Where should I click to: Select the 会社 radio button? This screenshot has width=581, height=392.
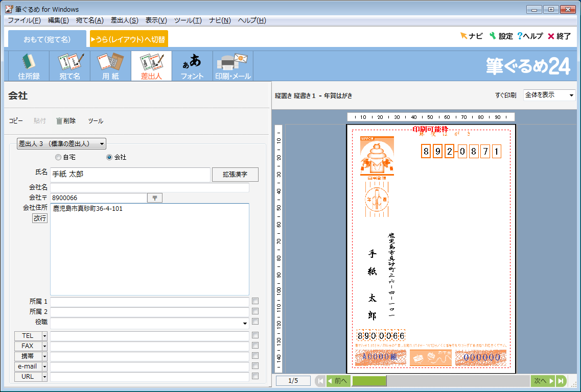[x=109, y=157]
